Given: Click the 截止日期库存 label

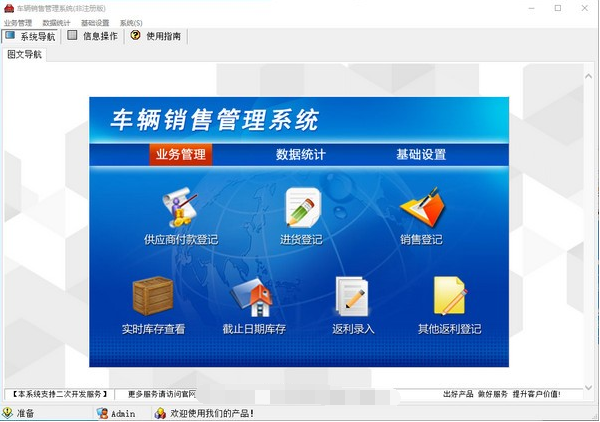Looking at the screenshot, I should pos(254,329).
